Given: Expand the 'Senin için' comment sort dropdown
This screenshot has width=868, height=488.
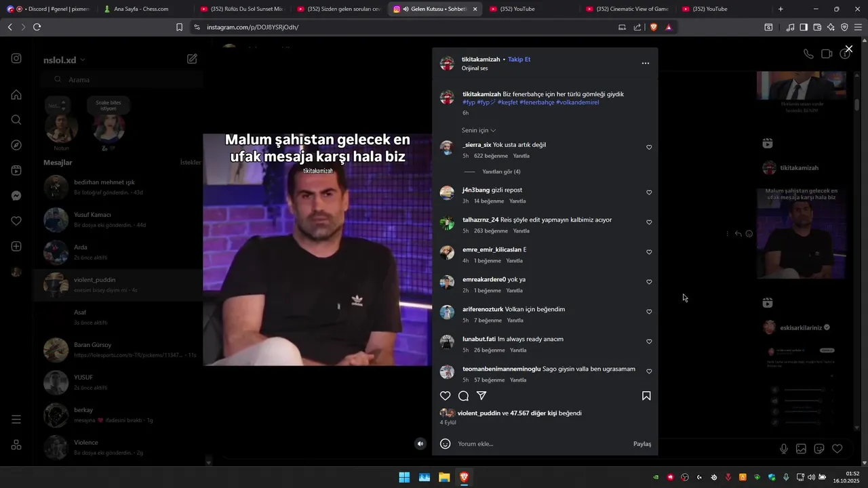Looking at the screenshot, I should pyautogui.click(x=479, y=130).
